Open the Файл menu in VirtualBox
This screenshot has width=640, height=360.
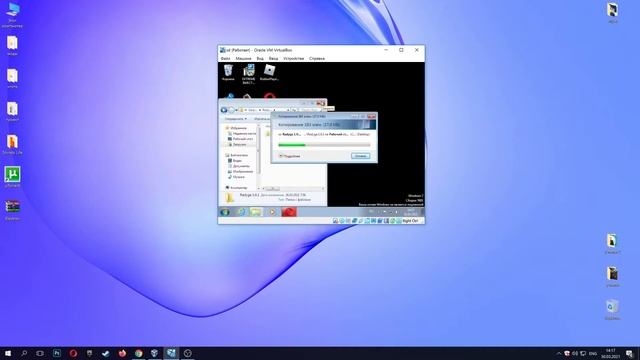click(225, 59)
